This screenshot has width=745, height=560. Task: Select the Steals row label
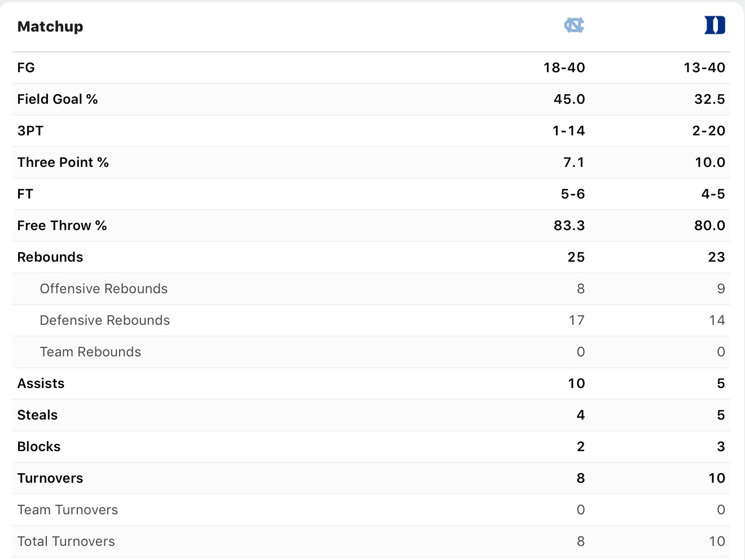38,415
